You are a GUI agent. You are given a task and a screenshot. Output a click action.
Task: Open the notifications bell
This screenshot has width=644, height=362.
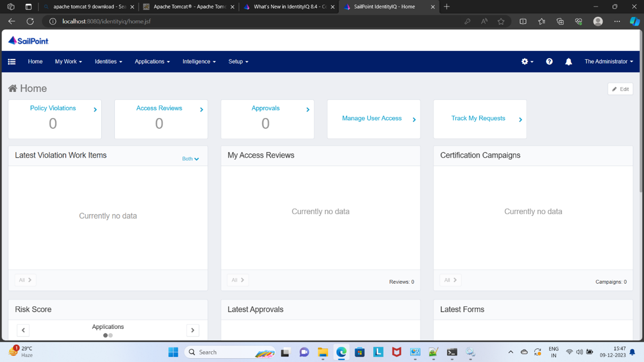tap(568, 61)
